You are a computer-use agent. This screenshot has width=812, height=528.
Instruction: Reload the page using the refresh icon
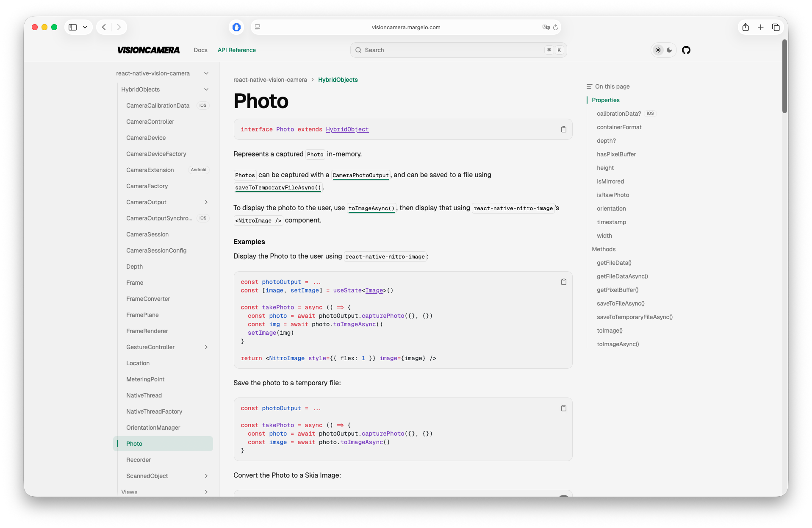tap(555, 27)
